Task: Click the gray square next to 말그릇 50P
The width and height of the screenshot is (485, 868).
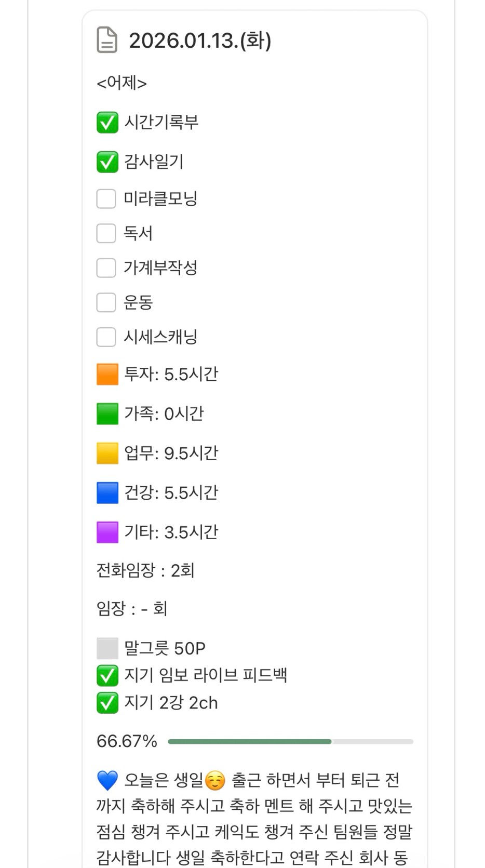Action: (107, 649)
